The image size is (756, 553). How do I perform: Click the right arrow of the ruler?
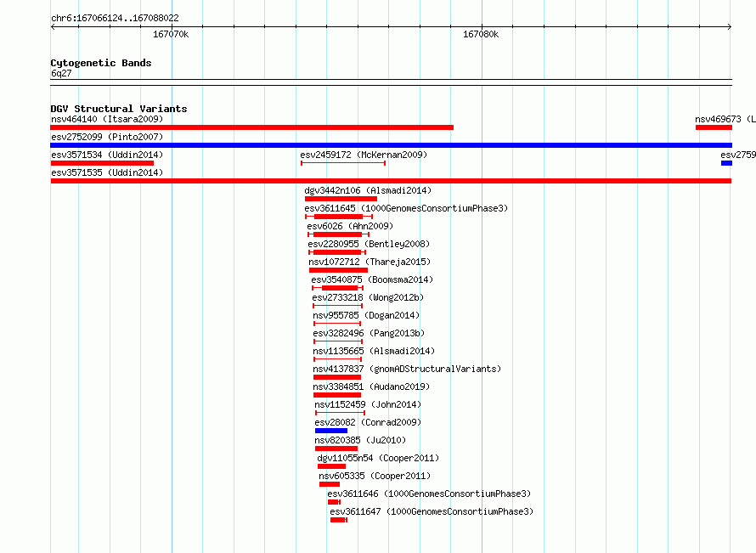pos(730,27)
